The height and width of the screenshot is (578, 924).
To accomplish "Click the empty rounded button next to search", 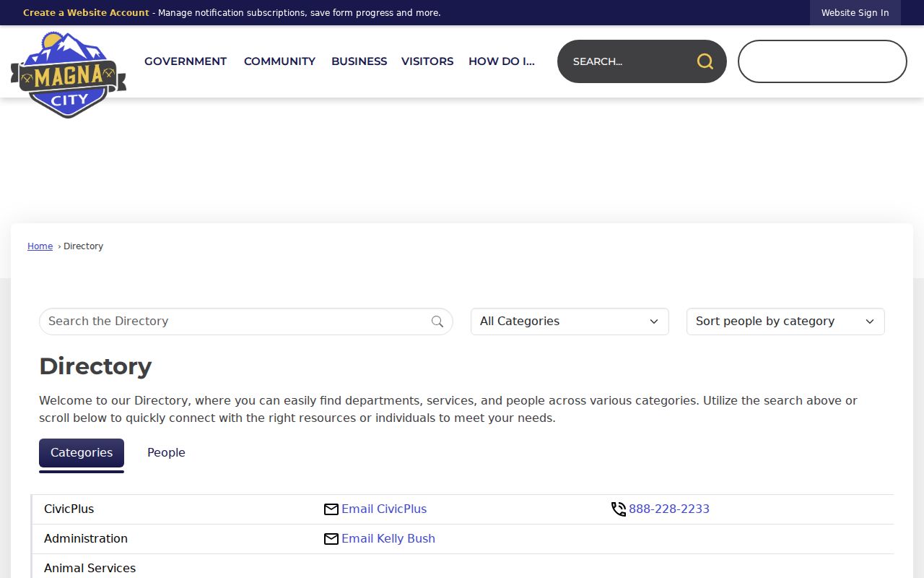I will pos(822,61).
